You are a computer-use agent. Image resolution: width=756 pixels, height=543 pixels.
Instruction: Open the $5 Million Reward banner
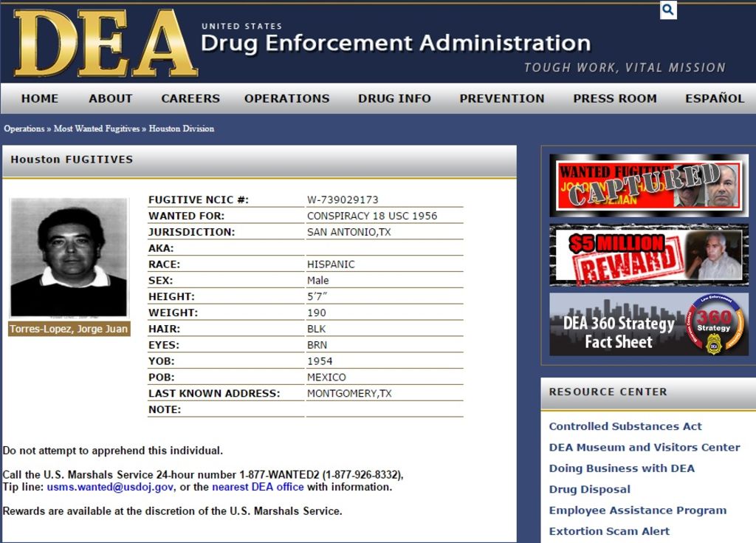(648, 256)
